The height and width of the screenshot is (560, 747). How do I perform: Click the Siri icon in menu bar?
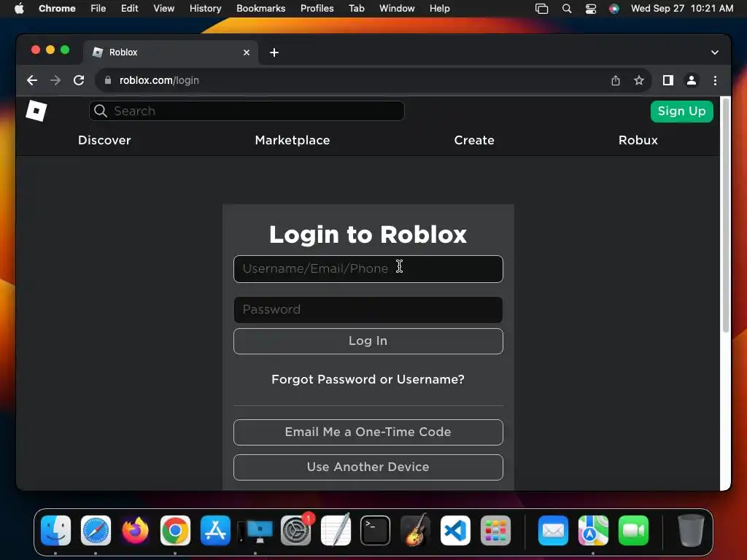(614, 9)
